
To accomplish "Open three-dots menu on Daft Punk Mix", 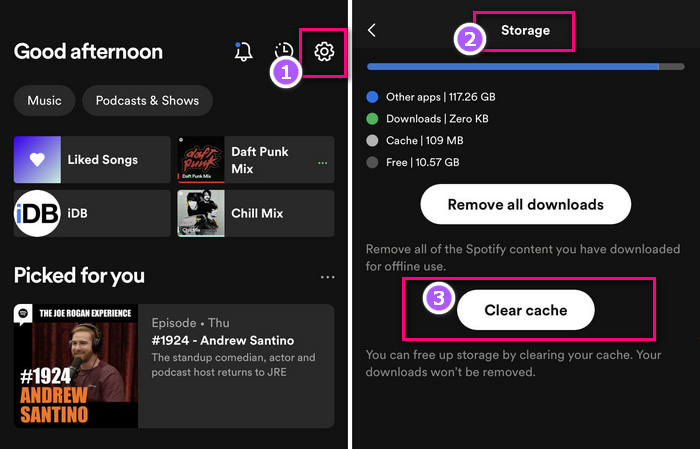I will pos(322,162).
